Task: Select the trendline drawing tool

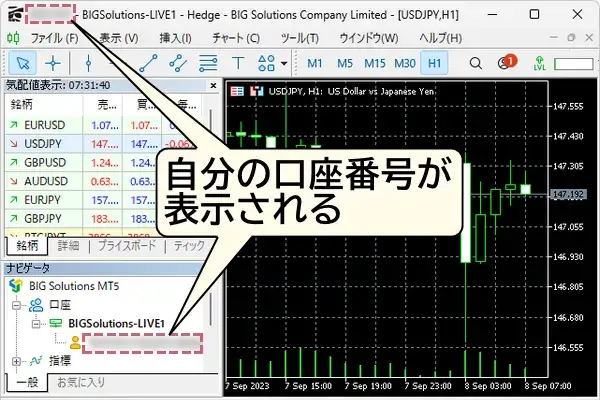Action: (x=148, y=63)
